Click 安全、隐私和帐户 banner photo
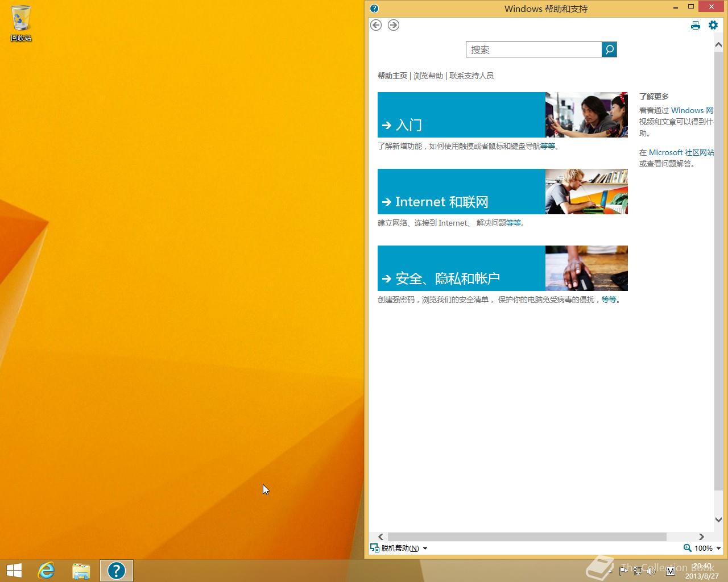The width and height of the screenshot is (728, 582). [586, 268]
